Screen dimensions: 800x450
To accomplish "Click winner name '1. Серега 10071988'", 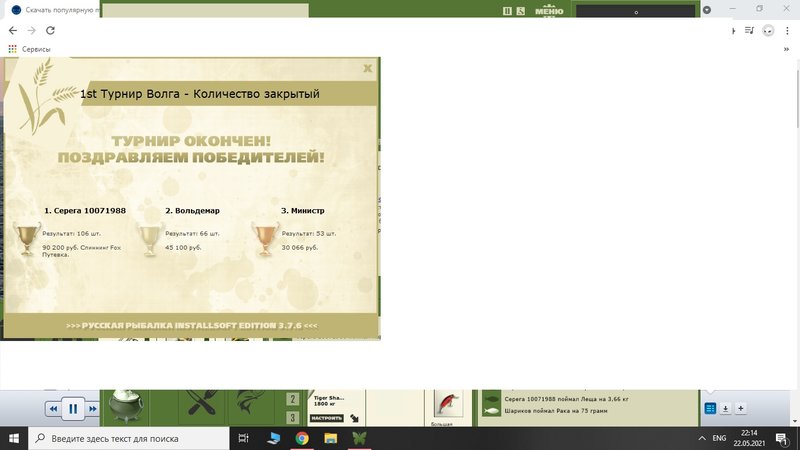I will (x=85, y=210).
